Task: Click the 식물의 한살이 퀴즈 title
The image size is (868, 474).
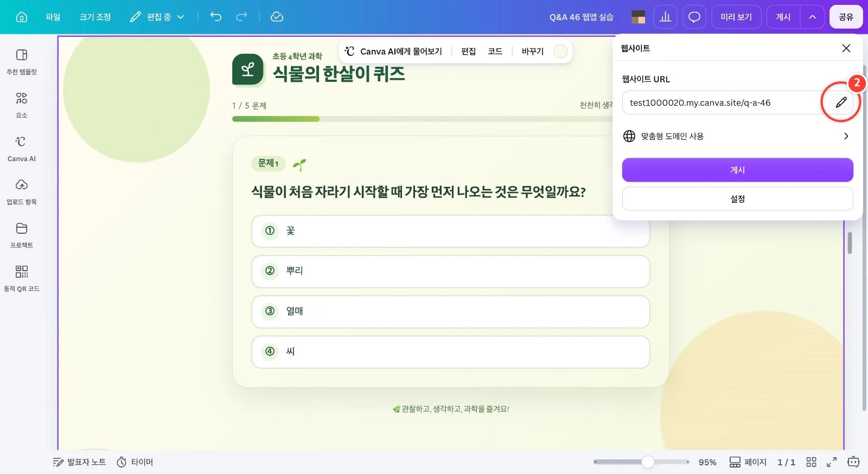Action: point(339,74)
